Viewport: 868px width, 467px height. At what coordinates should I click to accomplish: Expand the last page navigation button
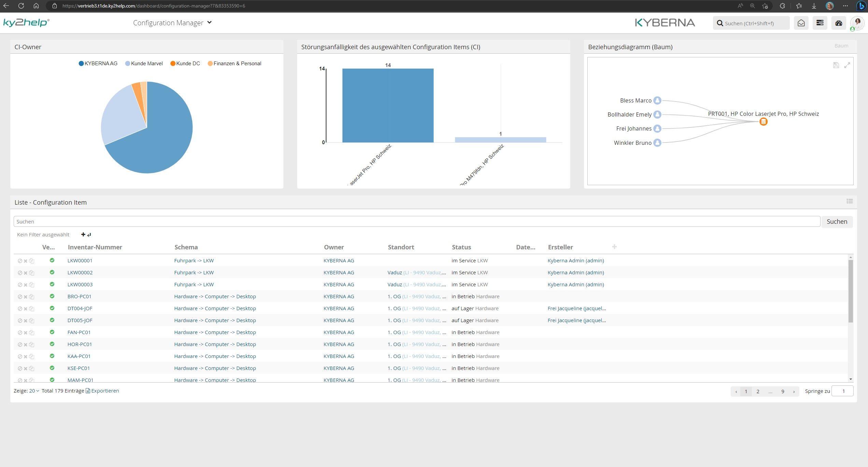tap(794, 391)
